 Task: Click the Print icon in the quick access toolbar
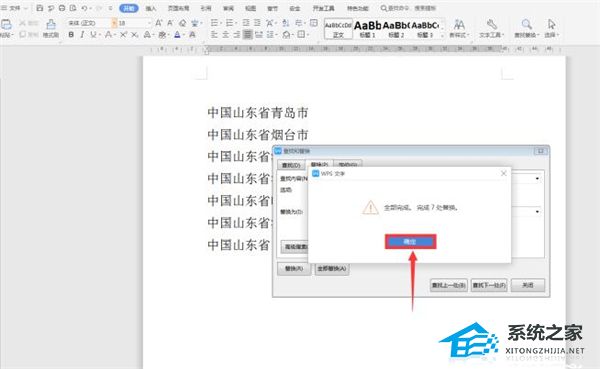click(62, 8)
